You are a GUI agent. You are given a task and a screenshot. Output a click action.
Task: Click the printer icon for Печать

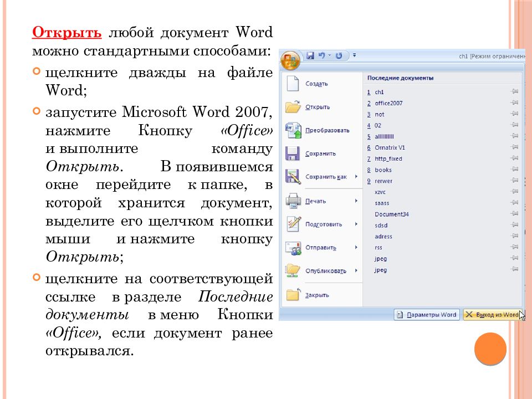pyautogui.click(x=293, y=201)
